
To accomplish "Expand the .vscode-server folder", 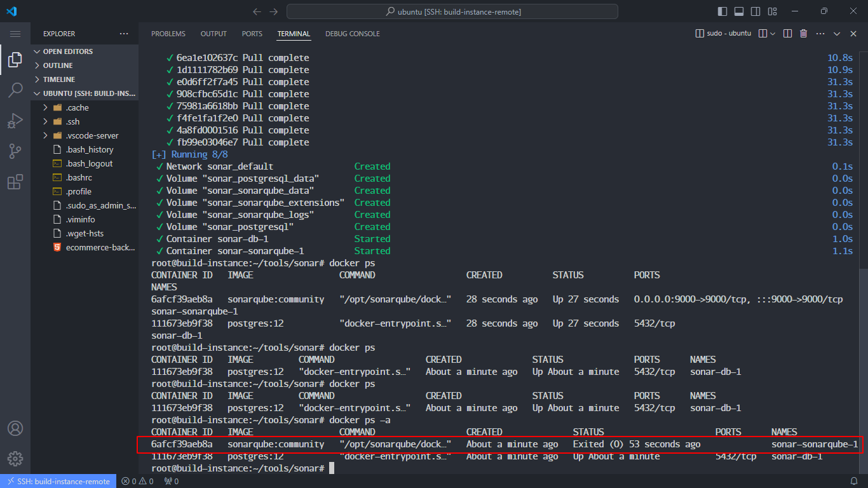I will pos(85,135).
